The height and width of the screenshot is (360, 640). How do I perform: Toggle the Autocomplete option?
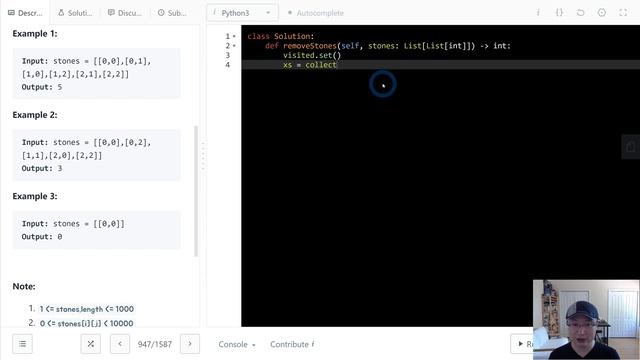coord(316,13)
